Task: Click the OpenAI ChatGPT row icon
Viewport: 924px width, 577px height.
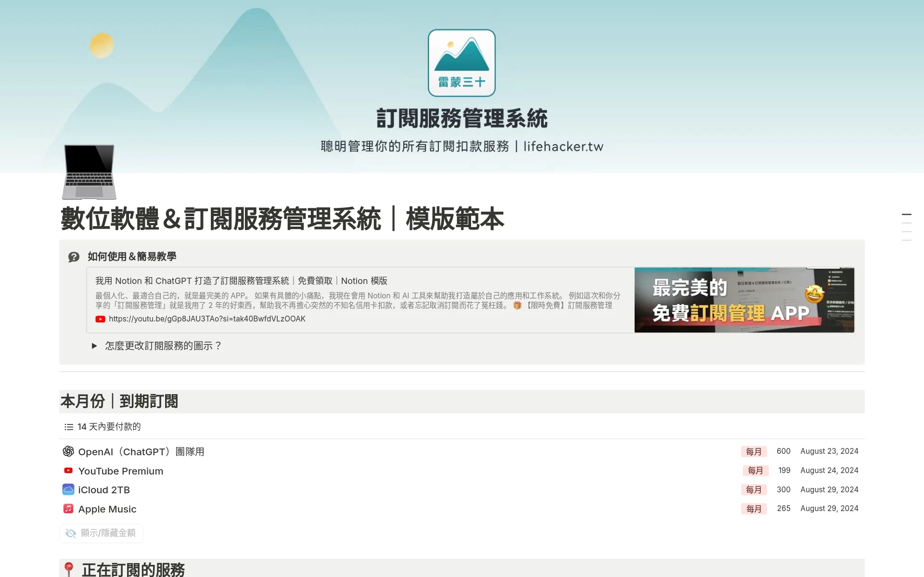Action: pyautogui.click(x=68, y=451)
